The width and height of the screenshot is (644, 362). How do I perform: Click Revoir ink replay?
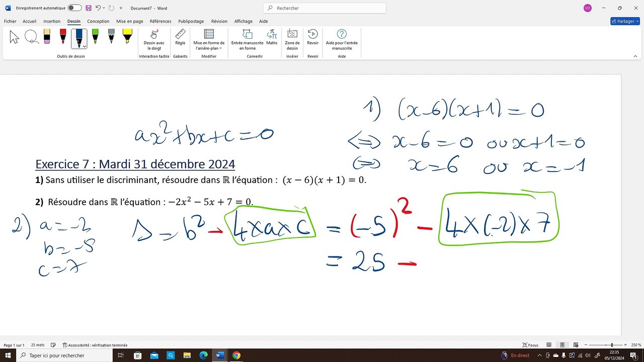[x=313, y=37]
